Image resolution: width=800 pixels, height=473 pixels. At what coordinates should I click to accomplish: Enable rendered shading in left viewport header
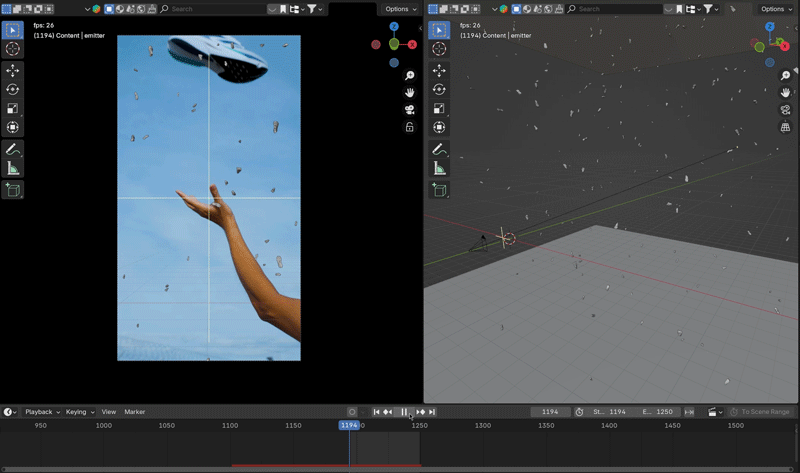tap(141, 9)
